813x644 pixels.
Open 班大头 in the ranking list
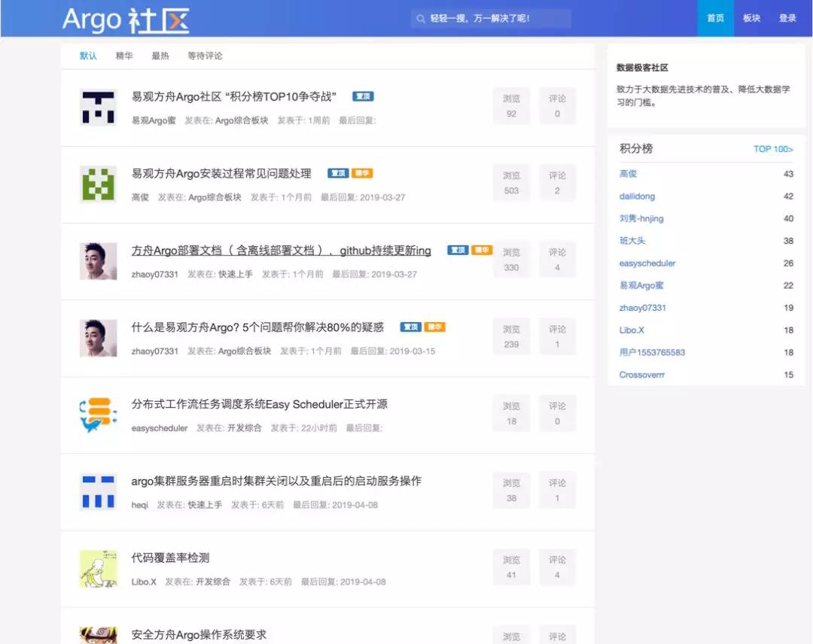(632, 241)
